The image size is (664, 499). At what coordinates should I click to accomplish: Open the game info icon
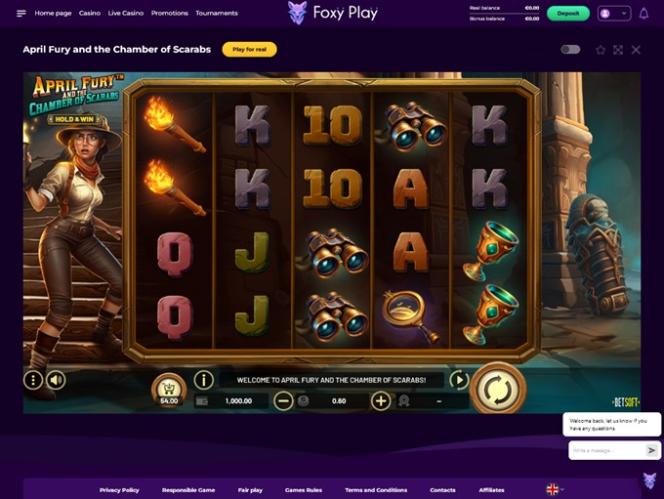point(204,380)
